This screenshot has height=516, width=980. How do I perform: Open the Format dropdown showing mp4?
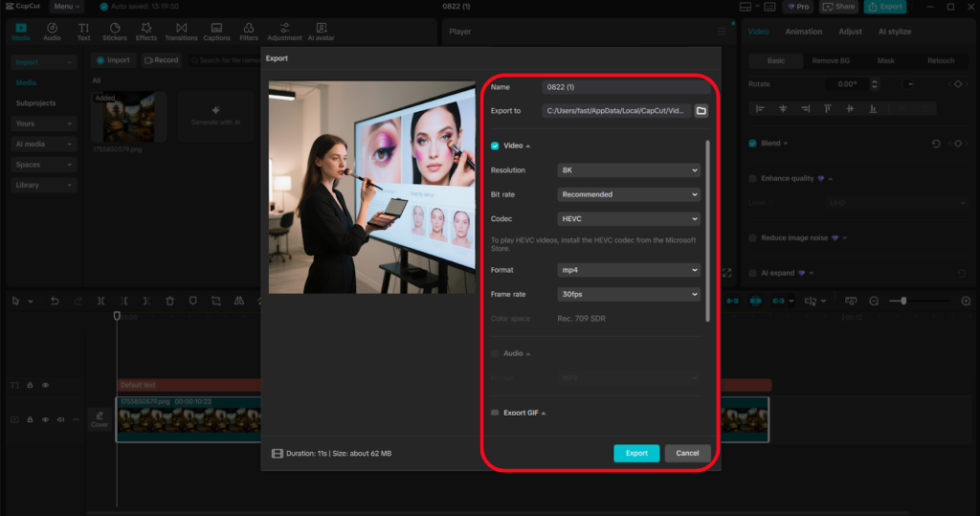[x=629, y=270]
